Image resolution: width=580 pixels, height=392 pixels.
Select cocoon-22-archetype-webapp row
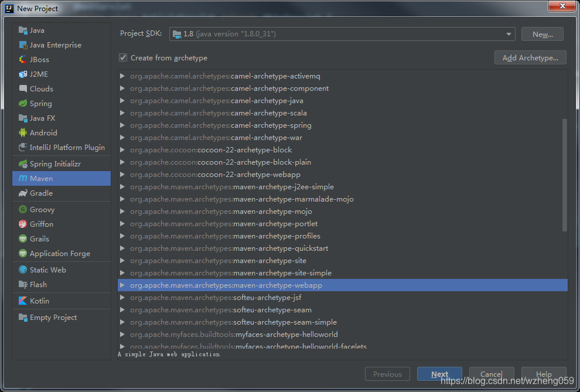[x=343, y=175]
